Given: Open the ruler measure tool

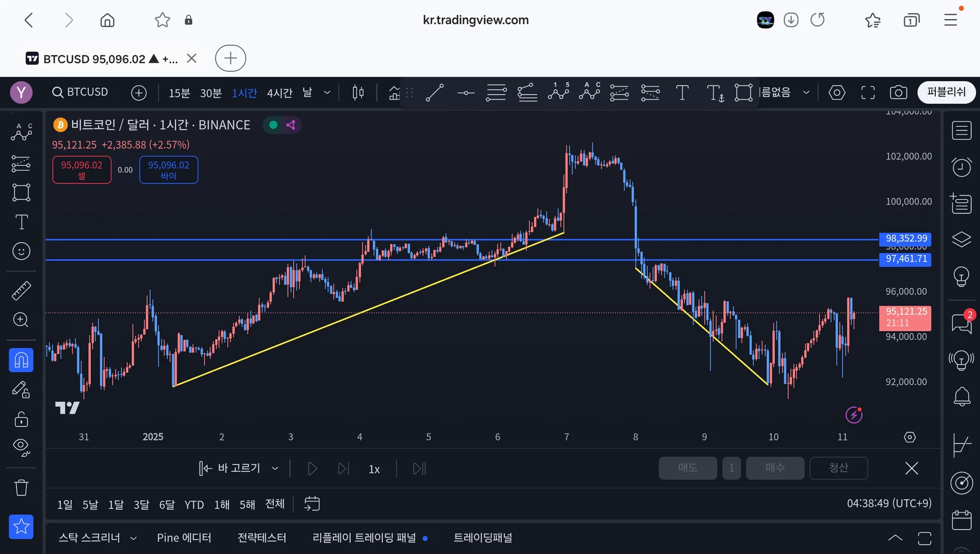Looking at the screenshot, I should coord(21,290).
